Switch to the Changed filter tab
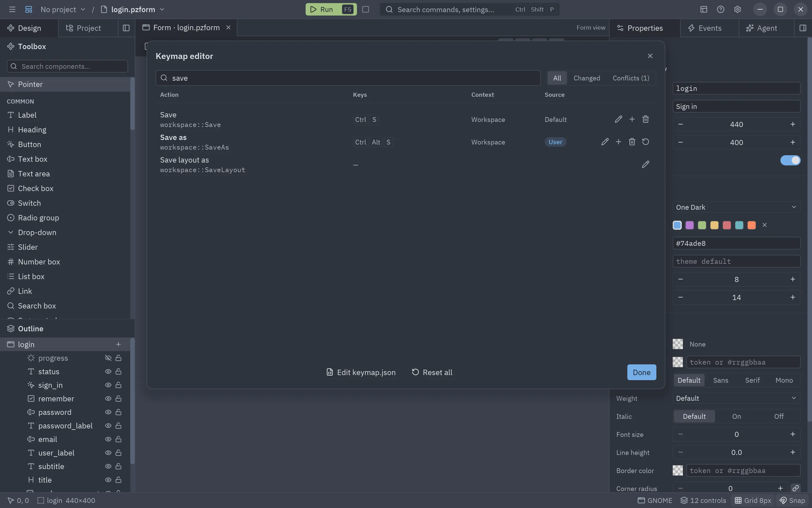Viewport: 812px width, 508px height. tap(586, 78)
